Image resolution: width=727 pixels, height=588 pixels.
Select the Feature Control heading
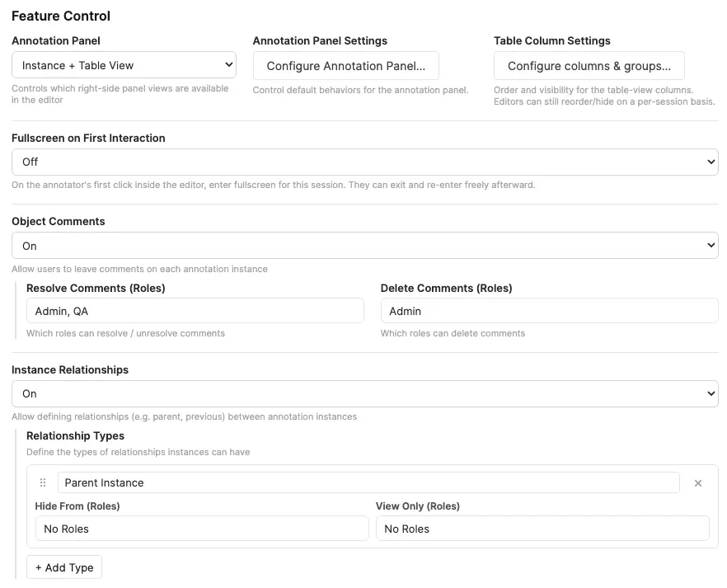click(61, 16)
